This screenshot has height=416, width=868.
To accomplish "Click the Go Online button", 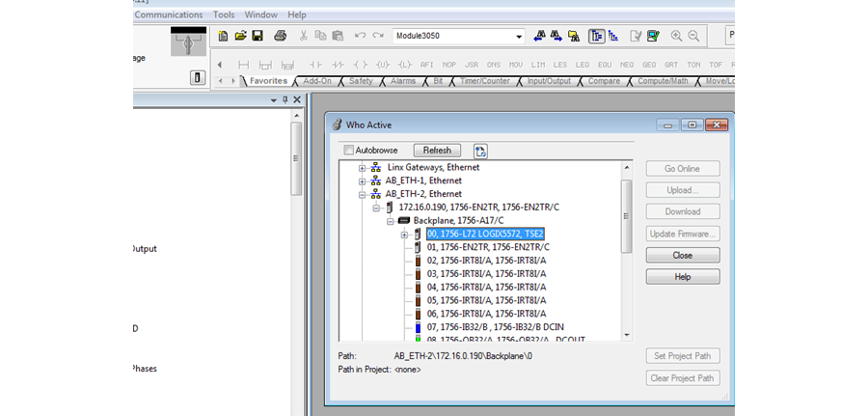I will pyautogui.click(x=683, y=169).
